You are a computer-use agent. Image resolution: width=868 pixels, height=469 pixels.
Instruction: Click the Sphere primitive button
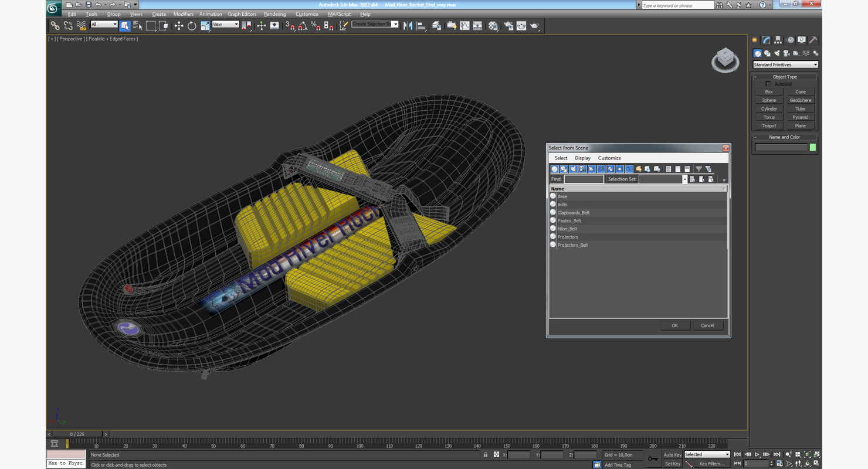(x=769, y=100)
